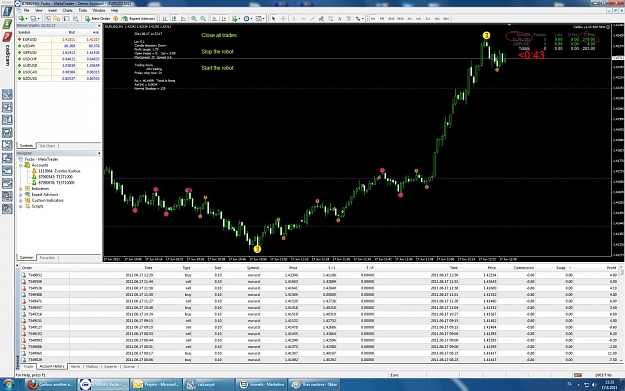Click 'Close all trades' on the chart

click(219, 35)
